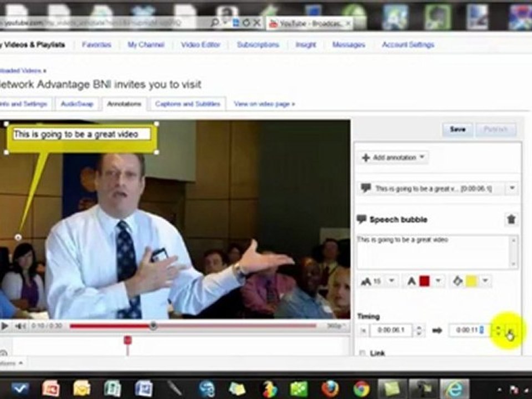Click the speech bubble tail anchor handle
Viewport: 532px width, 399px height.
click(18, 237)
